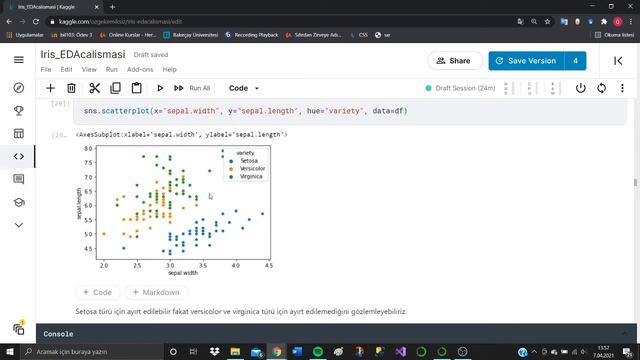Image resolution: width=640 pixels, height=360 pixels.
Task: Click the markdown text starting with Setosa türü
Action: point(241,311)
